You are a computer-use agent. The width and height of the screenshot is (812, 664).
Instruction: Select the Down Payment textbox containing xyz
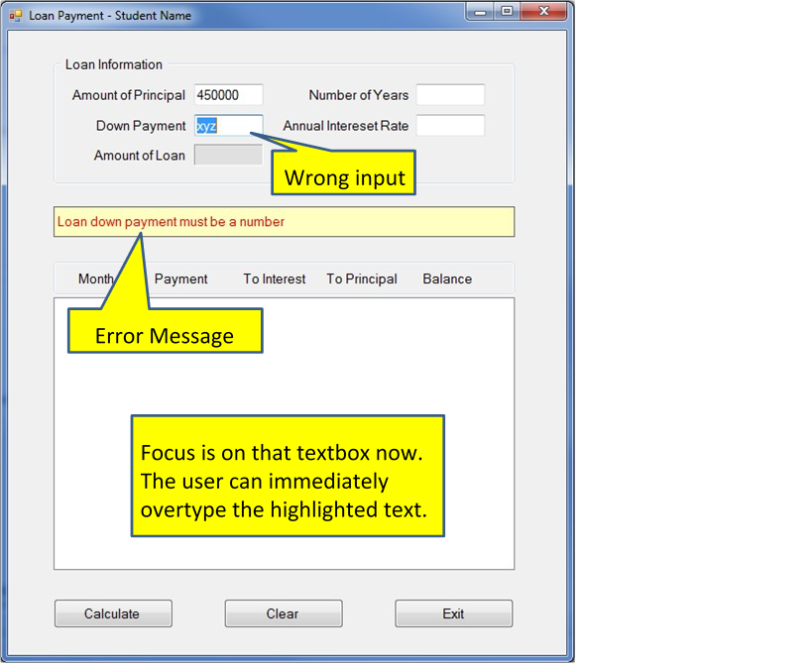228,125
